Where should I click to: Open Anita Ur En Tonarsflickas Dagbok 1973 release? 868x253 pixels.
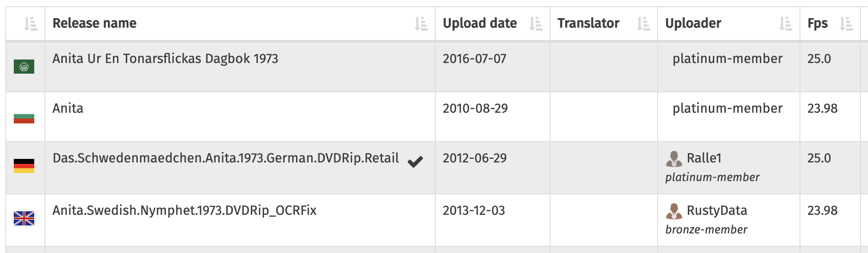coord(165,59)
